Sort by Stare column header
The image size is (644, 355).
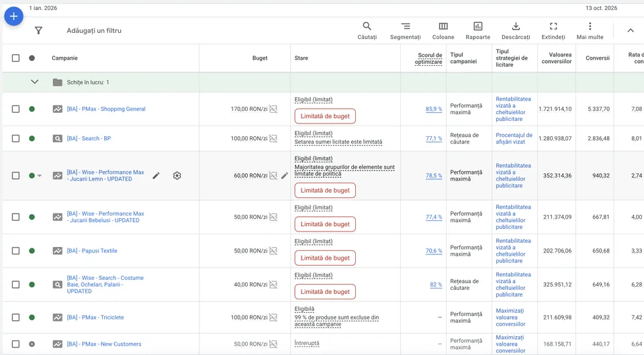301,58
